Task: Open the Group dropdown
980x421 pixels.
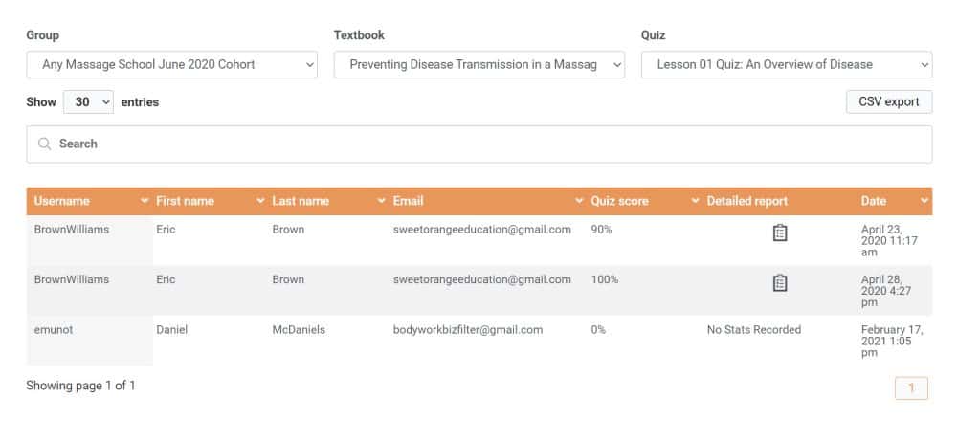Action: (172, 65)
